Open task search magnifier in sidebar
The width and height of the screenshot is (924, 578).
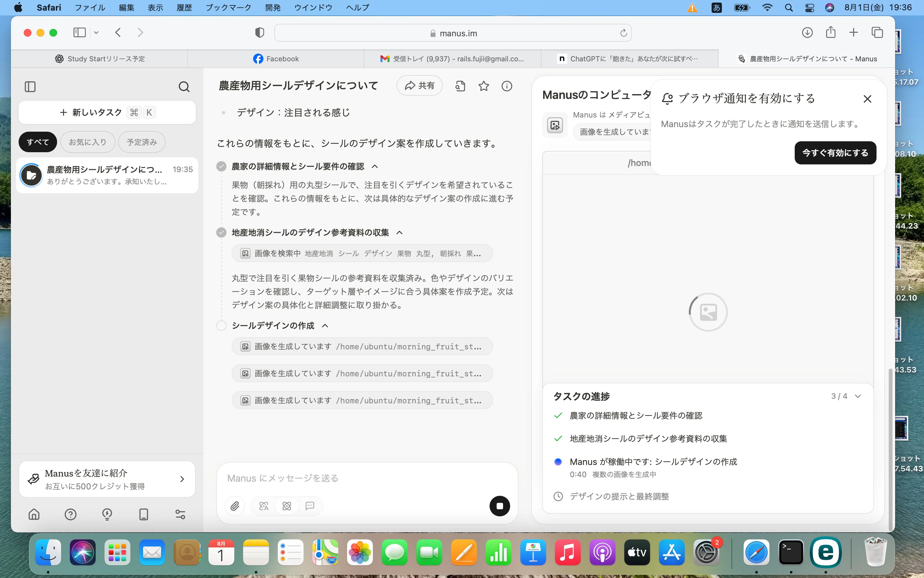click(184, 87)
